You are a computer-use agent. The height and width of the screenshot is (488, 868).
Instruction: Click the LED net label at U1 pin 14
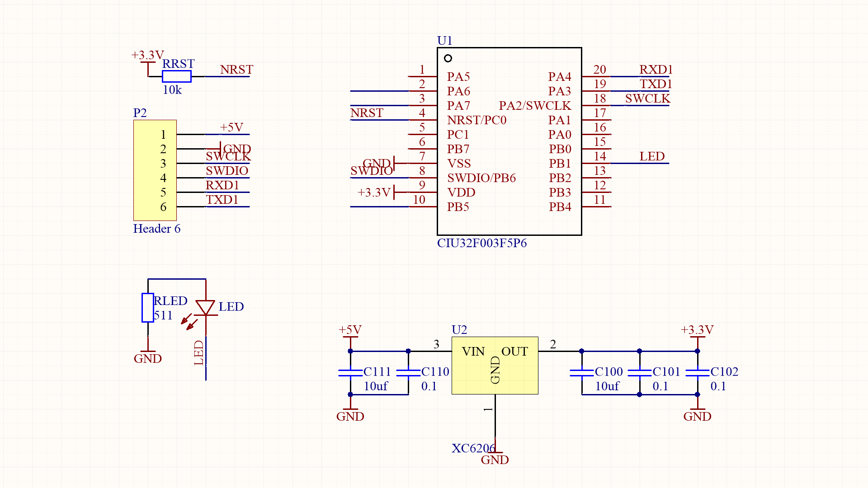tap(652, 156)
